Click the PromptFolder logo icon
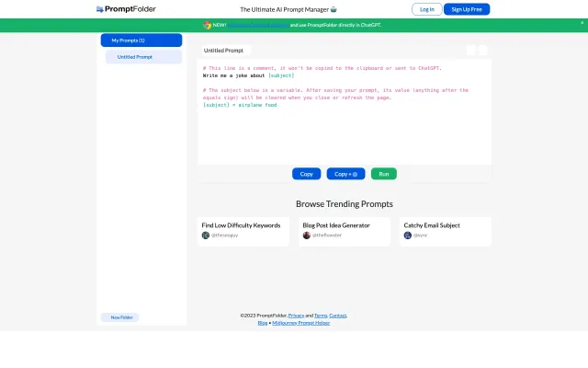 [x=100, y=9]
